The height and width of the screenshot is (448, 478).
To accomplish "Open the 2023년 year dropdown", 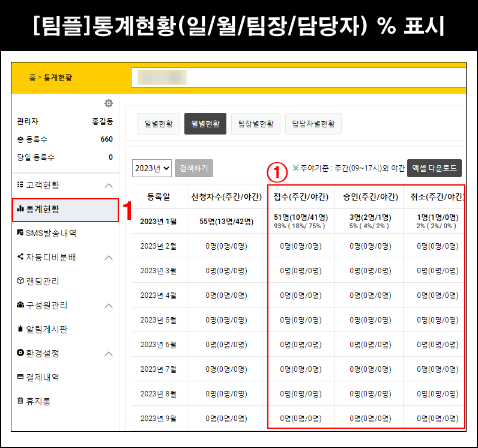I will 152,168.
